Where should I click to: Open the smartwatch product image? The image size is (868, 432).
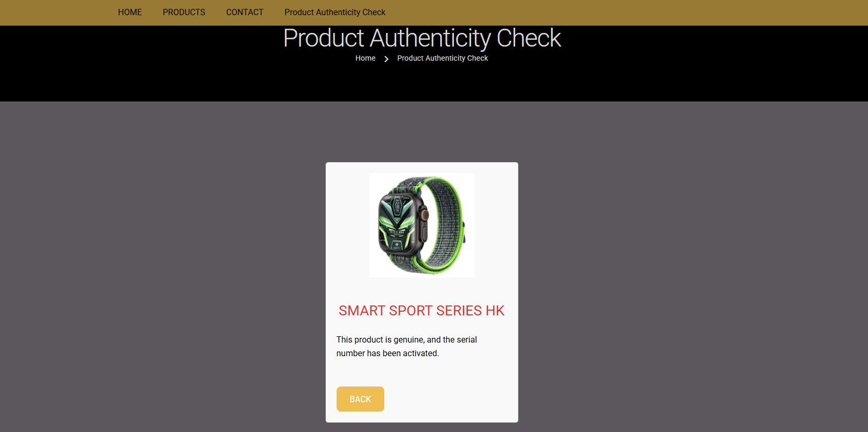click(x=422, y=225)
